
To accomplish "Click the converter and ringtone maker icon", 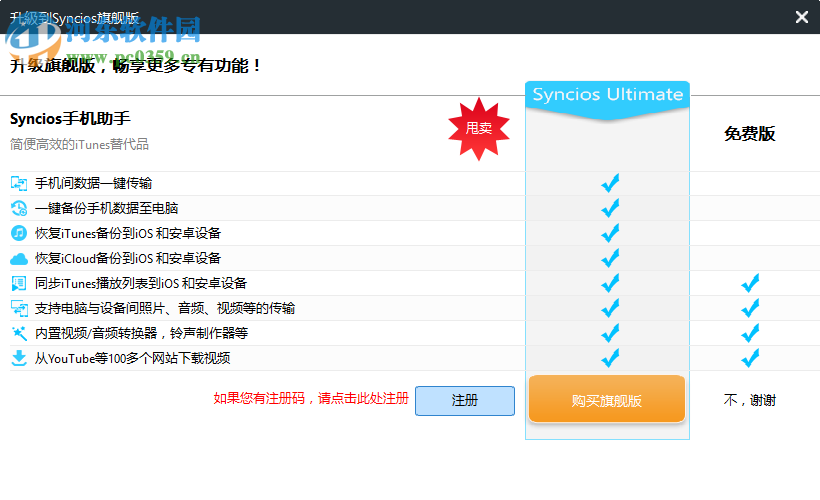I will coord(19,333).
